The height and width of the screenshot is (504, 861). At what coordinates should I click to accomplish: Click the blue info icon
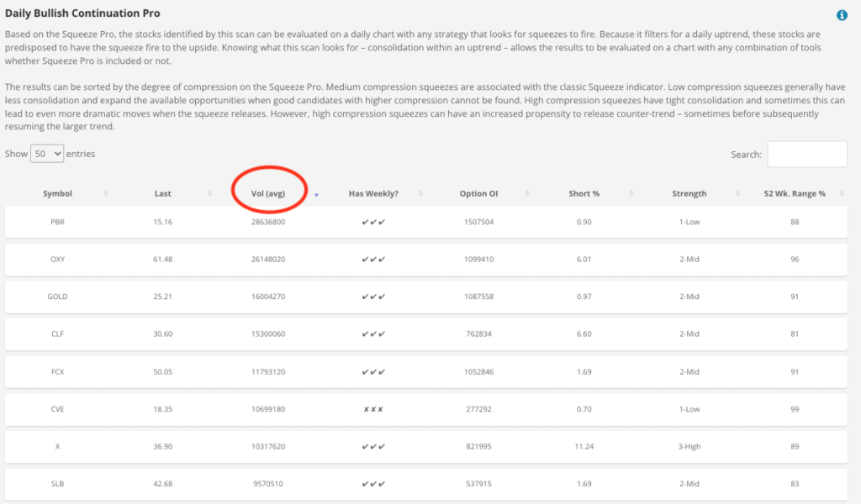[841, 15]
